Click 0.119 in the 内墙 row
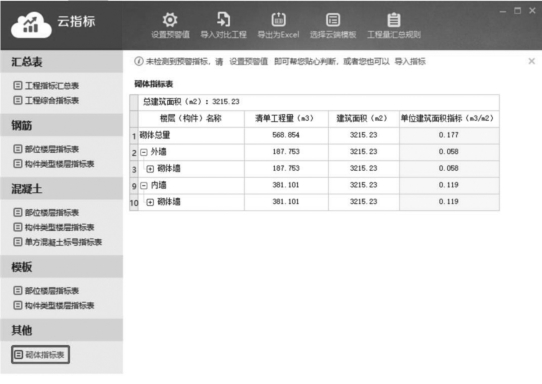542x384 pixels. coord(449,185)
